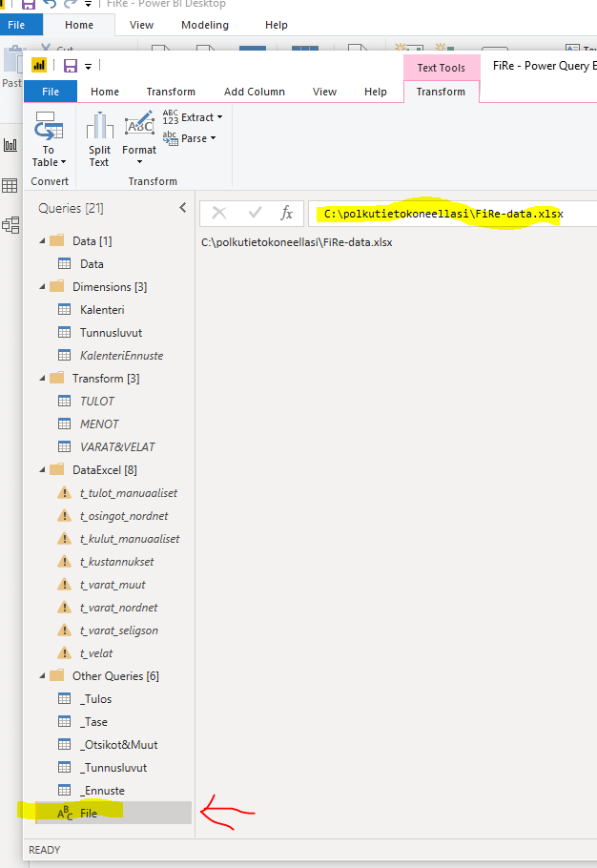This screenshot has height=868, width=597.
Task: Confirm formula with checkmark icon
Action: tap(255, 213)
